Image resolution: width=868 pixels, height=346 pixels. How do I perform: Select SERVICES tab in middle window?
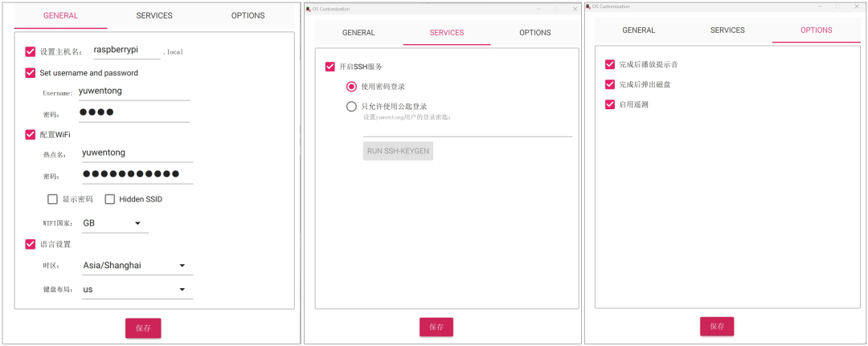point(447,33)
